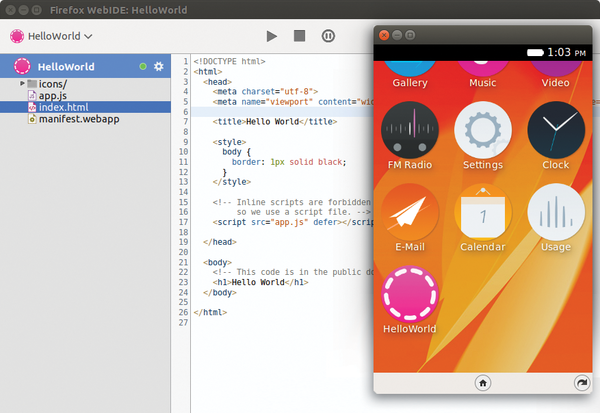Launch the HelloWorld app in simulator
Screen dimensions: 600x413
pos(410,294)
